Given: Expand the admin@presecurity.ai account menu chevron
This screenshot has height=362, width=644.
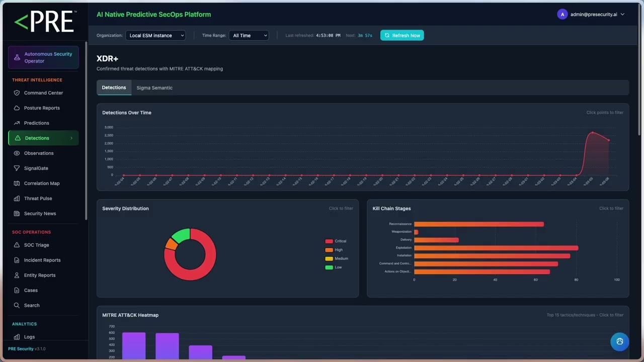Looking at the screenshot, I should [x=623, y=15].
